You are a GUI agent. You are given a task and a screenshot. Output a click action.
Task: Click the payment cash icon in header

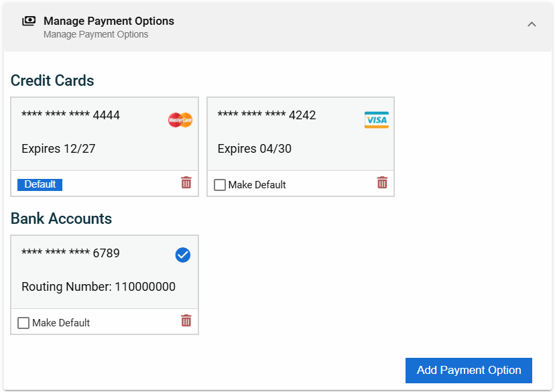[29, 21]
